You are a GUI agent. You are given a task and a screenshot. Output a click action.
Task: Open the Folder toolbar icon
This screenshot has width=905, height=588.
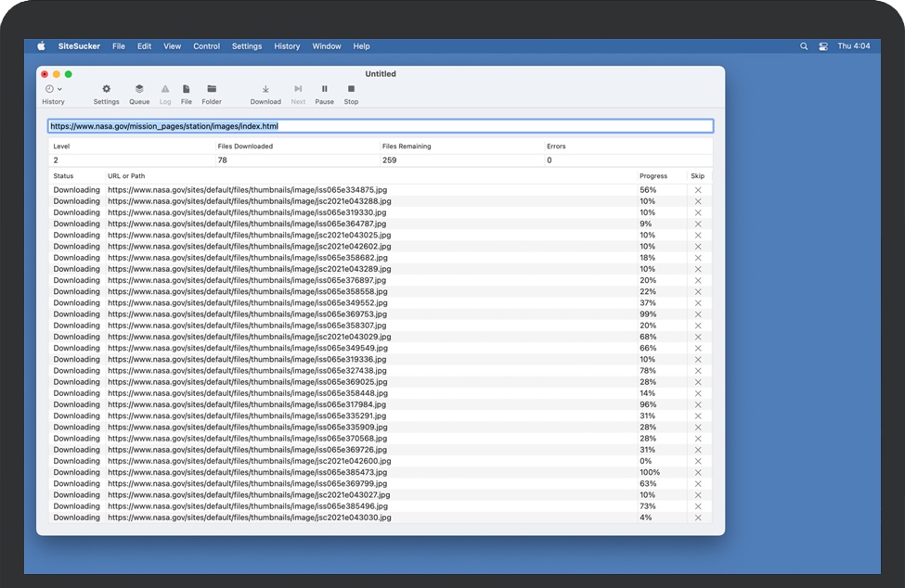(x=212, y=89)
